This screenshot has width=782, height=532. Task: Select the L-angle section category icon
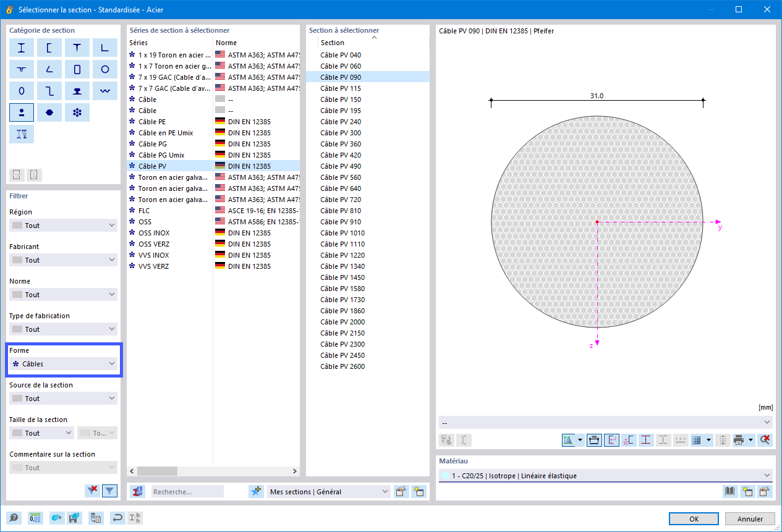click(x=105, y=48)
